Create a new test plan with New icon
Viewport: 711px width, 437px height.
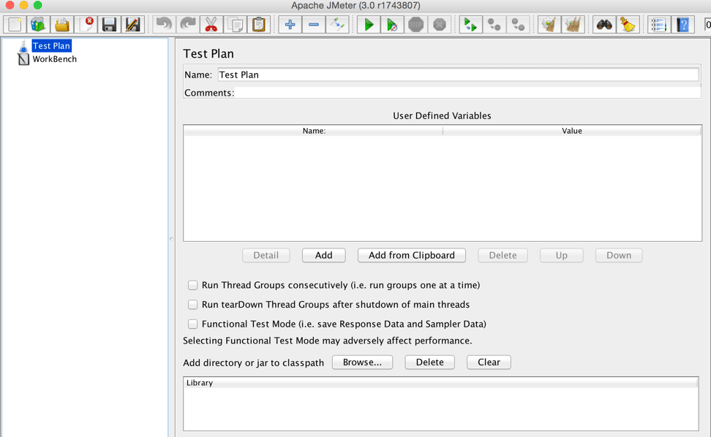point(15,24)
